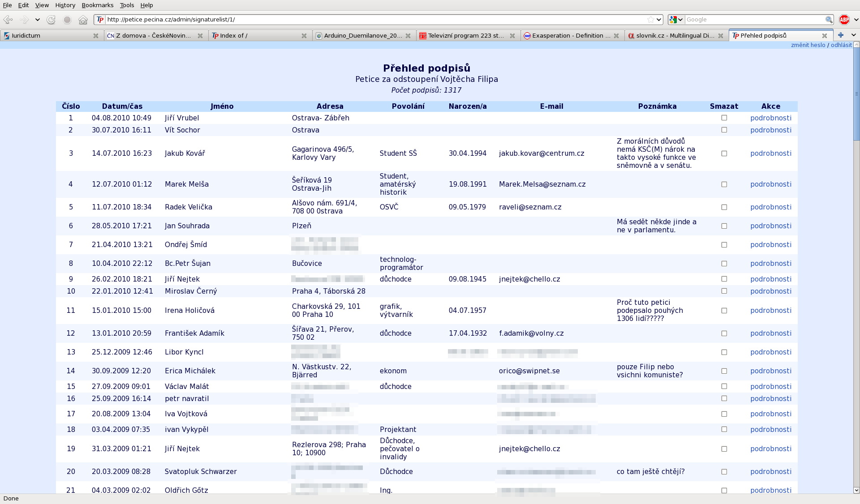Tick Smazat checkbox for Radek Velička

724,207
